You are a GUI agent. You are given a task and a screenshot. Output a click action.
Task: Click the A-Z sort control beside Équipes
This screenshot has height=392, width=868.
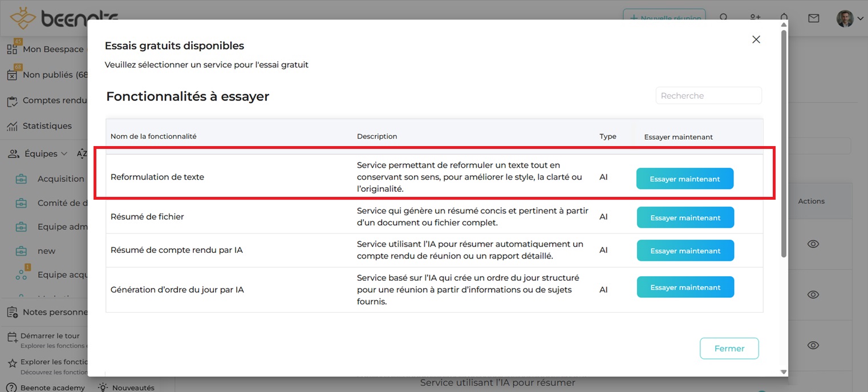pyautogui.click(x=82, y=153)
